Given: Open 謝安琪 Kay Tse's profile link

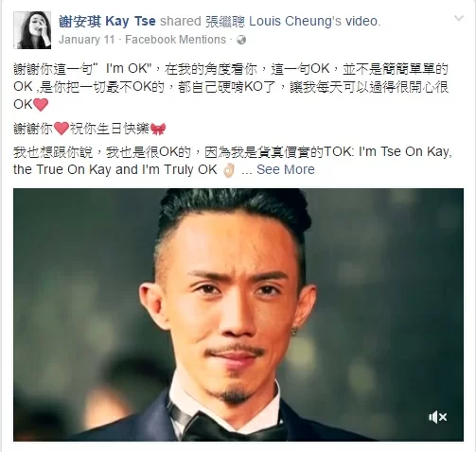Looking at the screenshot, I should click(107, 21).
